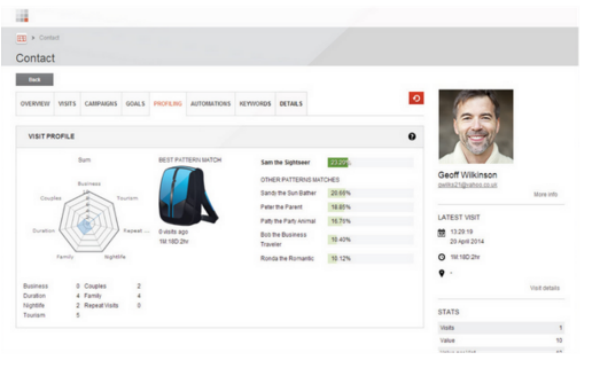Switch to the Automations tab
Viewport: 600px width, 384px height.
(x=210, y=104)
